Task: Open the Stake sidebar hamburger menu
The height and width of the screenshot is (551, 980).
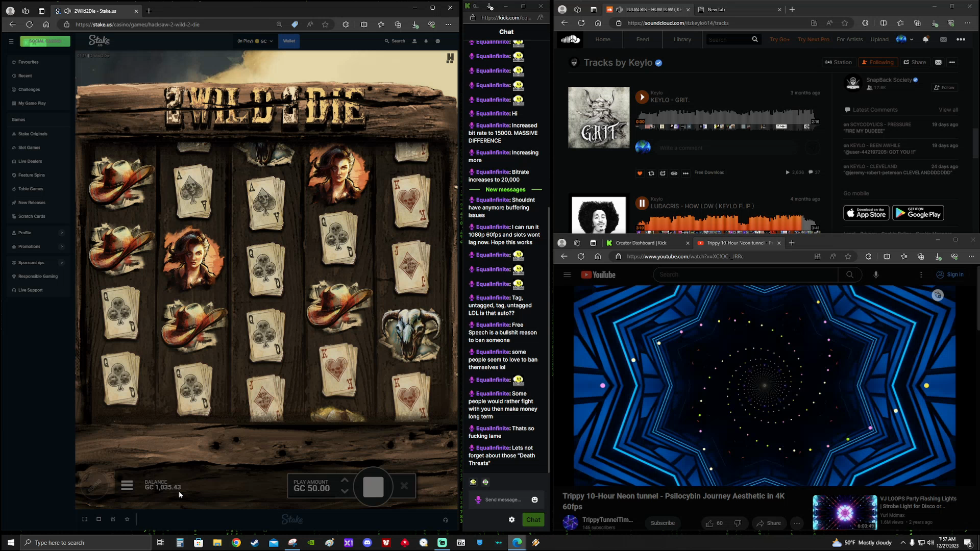Action: tap(11, 41)
